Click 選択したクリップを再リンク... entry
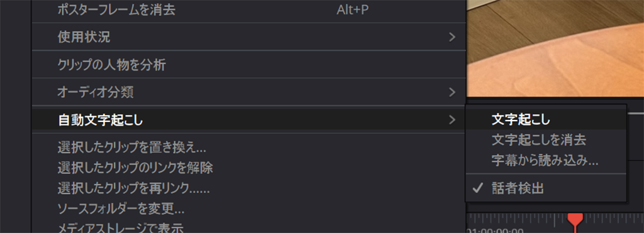This screenshot has width=644, height=233. pyautogui.click(x=249, y=188)
